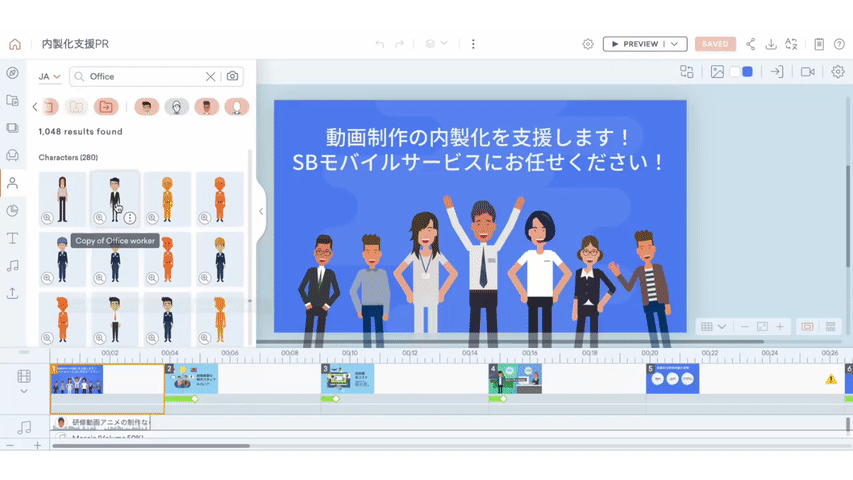Click the camera icon beside search box
853x480 pixels.
pos(233,76)
